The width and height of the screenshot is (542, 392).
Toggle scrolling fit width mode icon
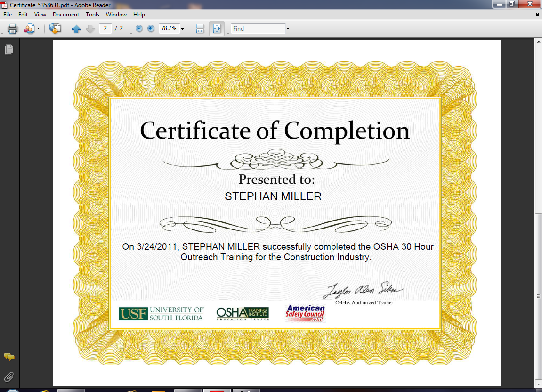(x=200, y=29)
